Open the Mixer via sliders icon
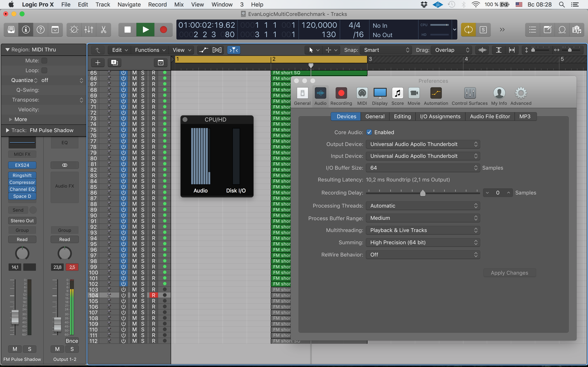The image size is (588, 367). coord(89,30)
